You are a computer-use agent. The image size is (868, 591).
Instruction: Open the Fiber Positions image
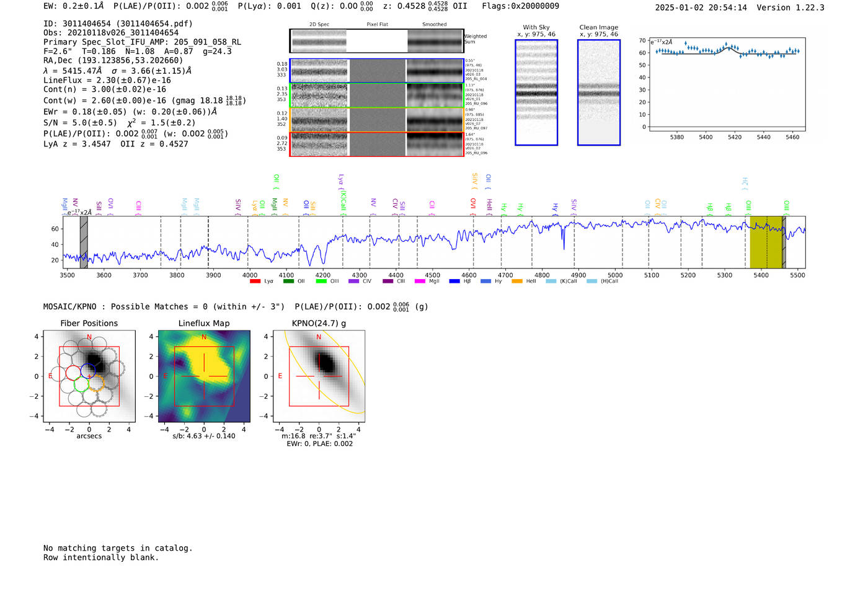tap(89, 376)
